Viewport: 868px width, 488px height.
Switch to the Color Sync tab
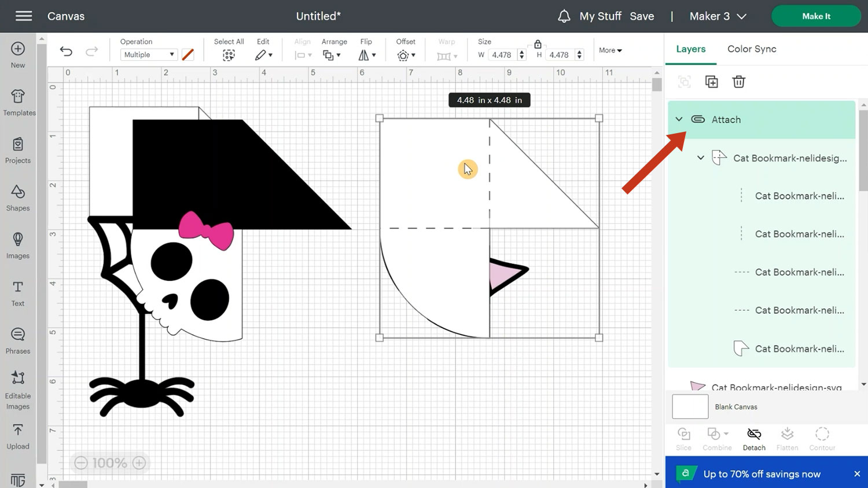[x=751, y=49]
